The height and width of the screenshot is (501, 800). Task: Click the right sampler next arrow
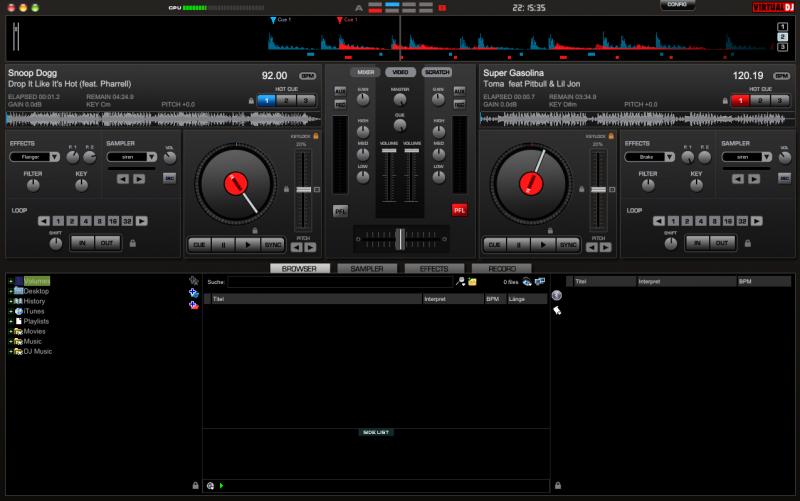(754, 179)
